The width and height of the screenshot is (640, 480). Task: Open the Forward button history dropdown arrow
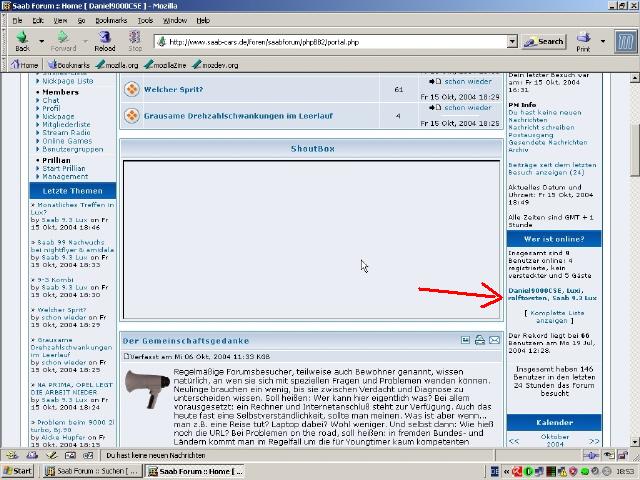(x=85, y=41)
